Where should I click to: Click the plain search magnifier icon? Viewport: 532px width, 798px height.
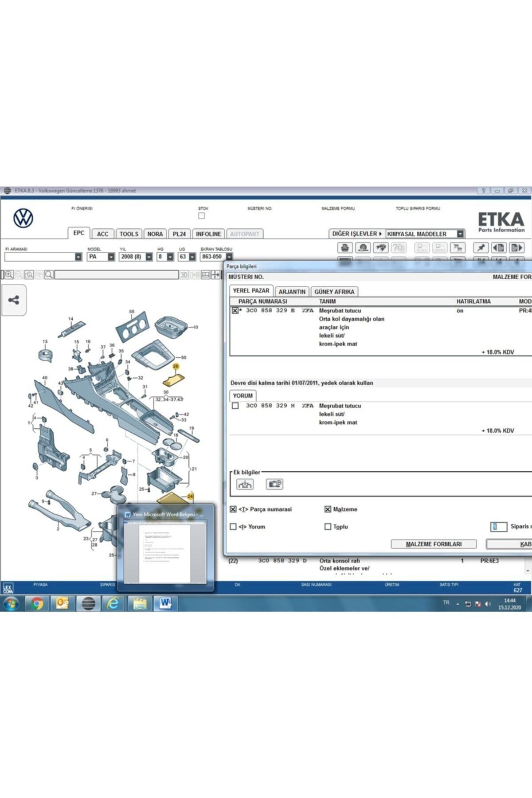tap(49, 275)
